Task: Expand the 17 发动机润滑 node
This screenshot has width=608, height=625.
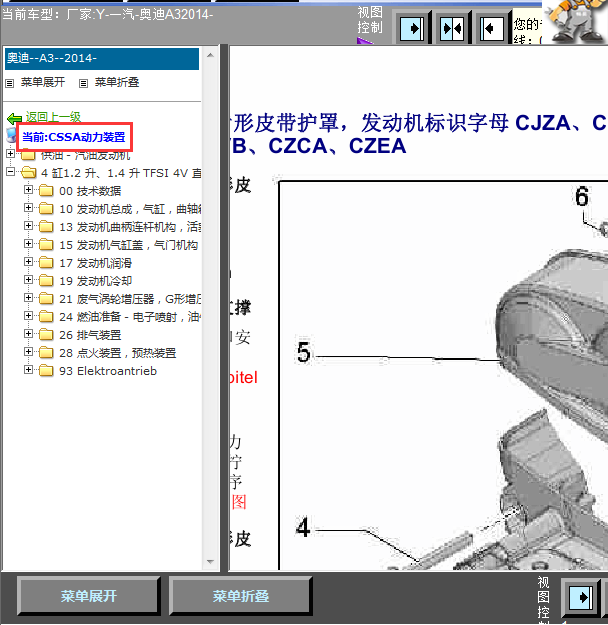Action: coord(28,261)
